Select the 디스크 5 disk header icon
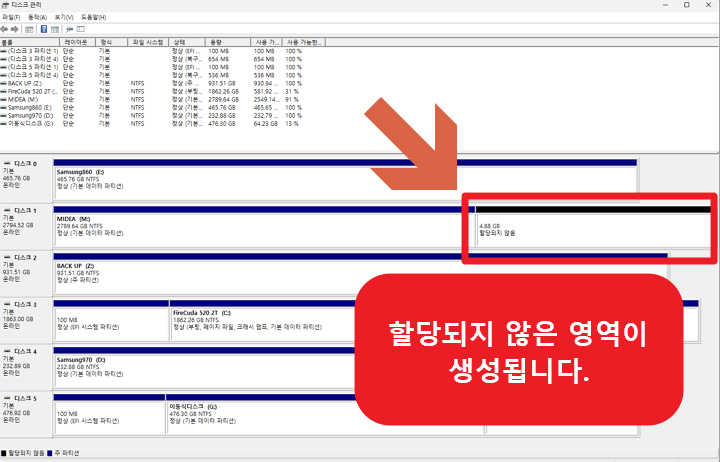 pyautogui.click(x=7, y=398)
